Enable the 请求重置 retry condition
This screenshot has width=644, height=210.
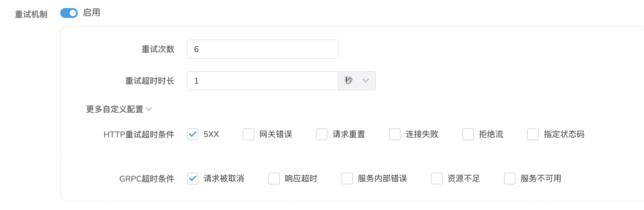[322, 134]
